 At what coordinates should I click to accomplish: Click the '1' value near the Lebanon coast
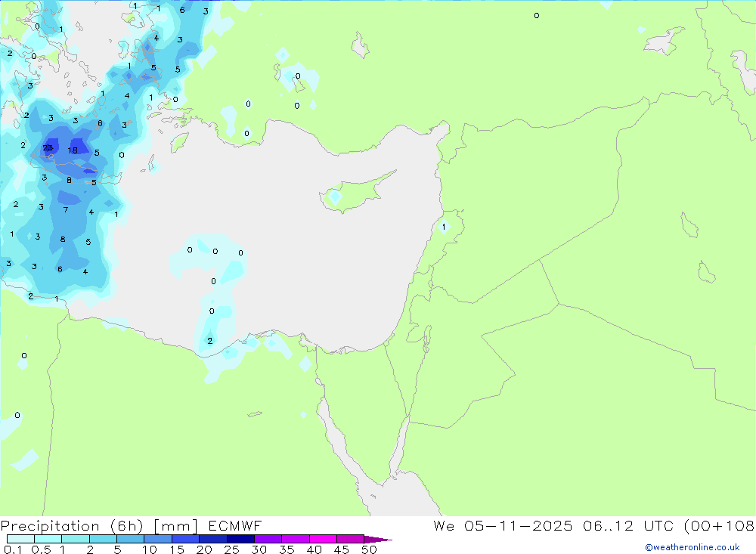(x=444, y=227)
